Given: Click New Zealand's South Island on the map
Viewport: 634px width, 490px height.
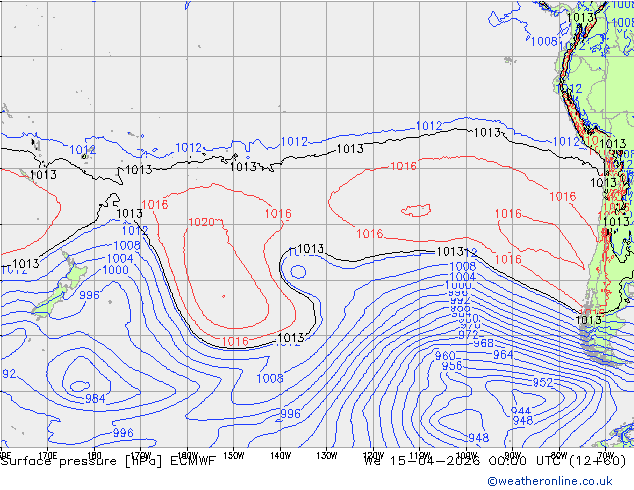Looking at the screenshot, I should click(x=50, y=300).
